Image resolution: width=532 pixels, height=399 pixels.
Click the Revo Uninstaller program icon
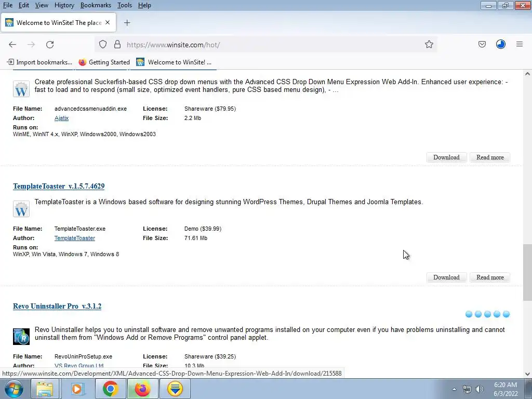click(x=21, y=336)
